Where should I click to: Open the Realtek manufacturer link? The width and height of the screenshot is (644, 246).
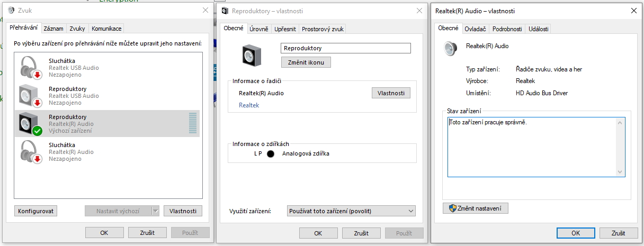[x=249, y=105]
